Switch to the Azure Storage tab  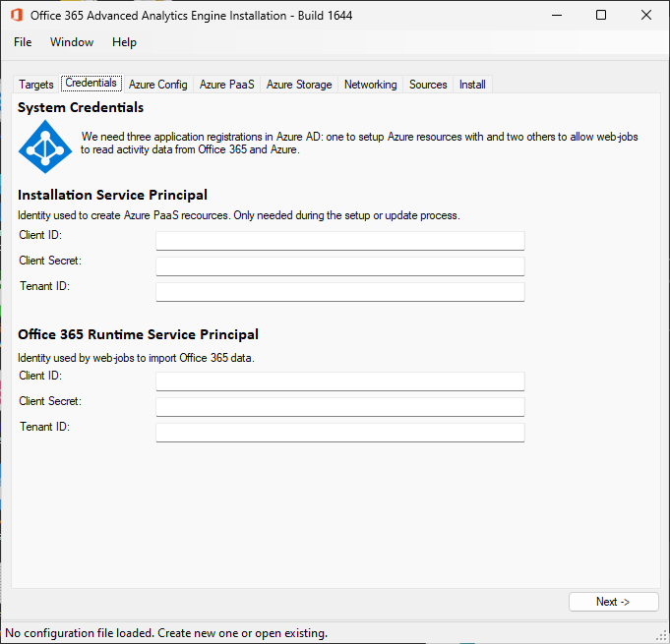coord(299,85)
